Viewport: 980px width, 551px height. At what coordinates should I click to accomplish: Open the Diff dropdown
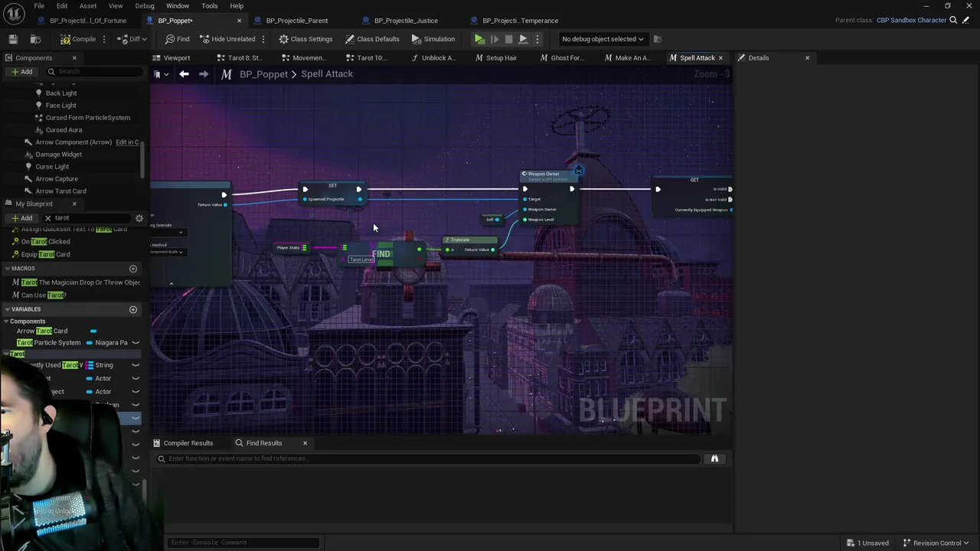point(132,39)
